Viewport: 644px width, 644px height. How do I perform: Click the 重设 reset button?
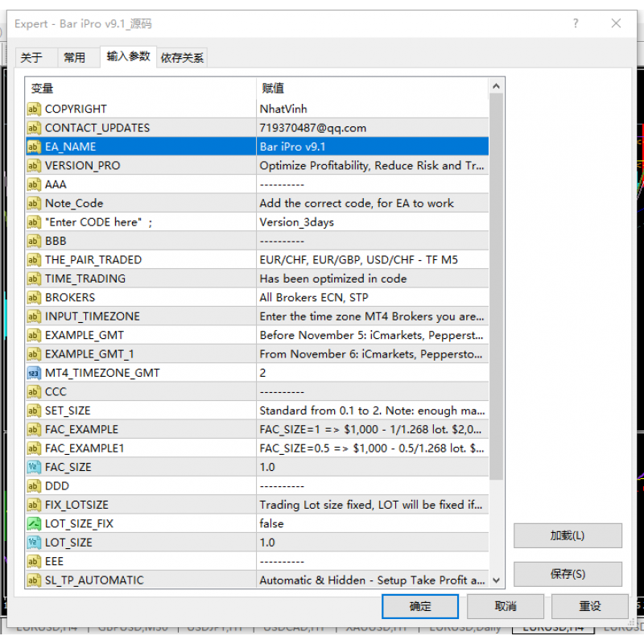590,606
